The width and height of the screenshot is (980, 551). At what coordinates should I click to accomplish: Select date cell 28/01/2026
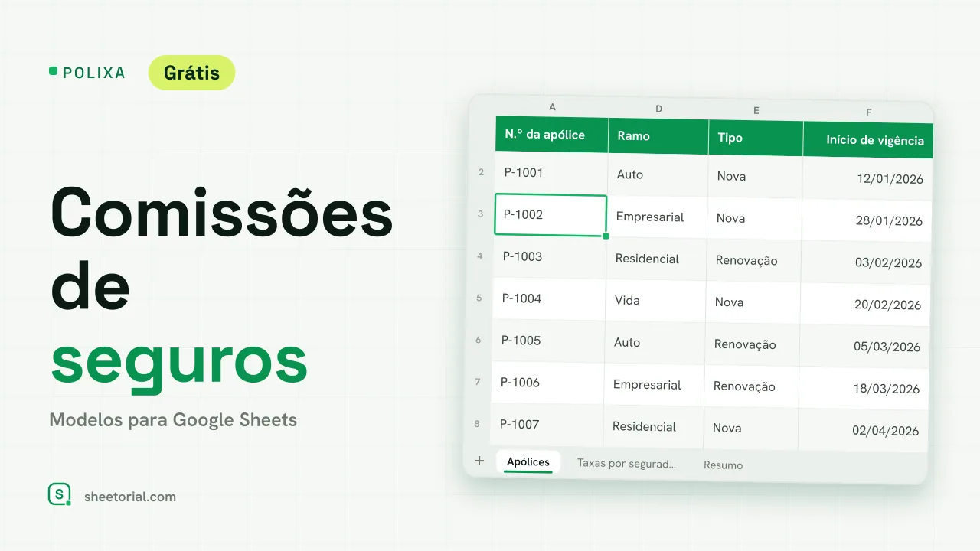pyautogui.click(x=867, y=221)
